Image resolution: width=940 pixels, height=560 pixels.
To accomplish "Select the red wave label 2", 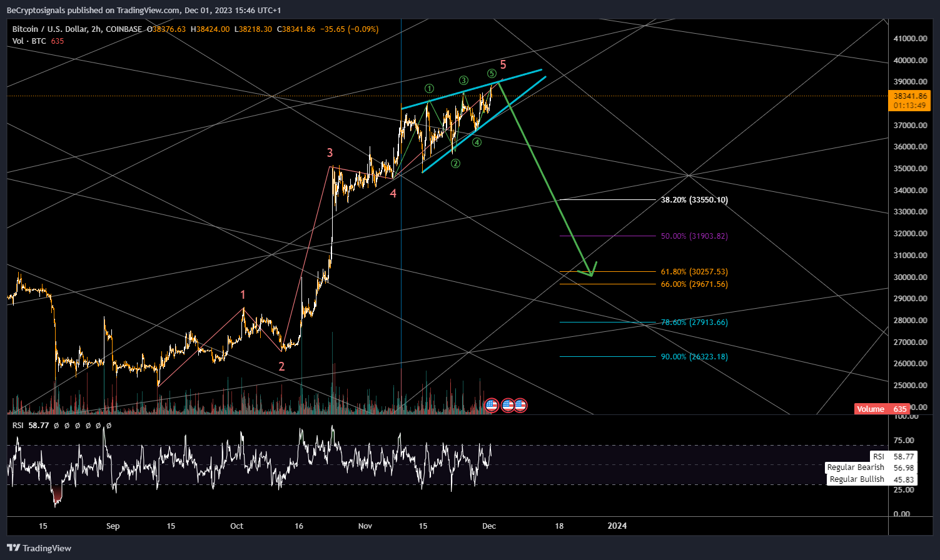I will click(281, 366).
